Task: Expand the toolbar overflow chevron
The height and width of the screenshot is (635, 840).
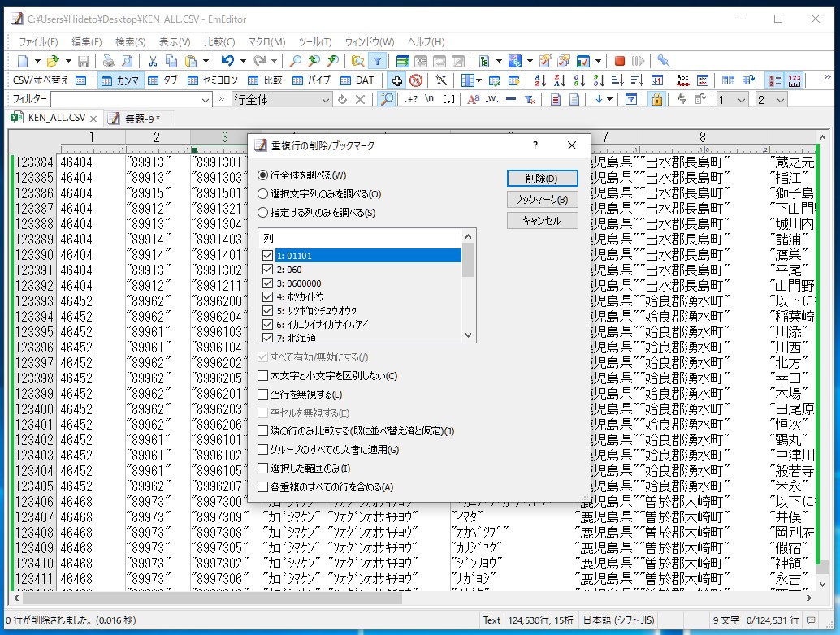Action: pyautogui.click(x=827, y=77)
